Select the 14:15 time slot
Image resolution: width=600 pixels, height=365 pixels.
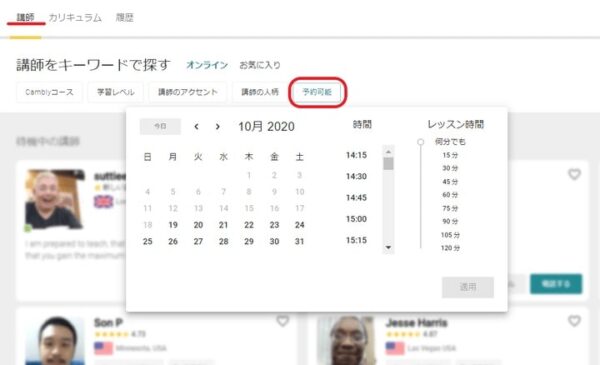click(356, 155)
